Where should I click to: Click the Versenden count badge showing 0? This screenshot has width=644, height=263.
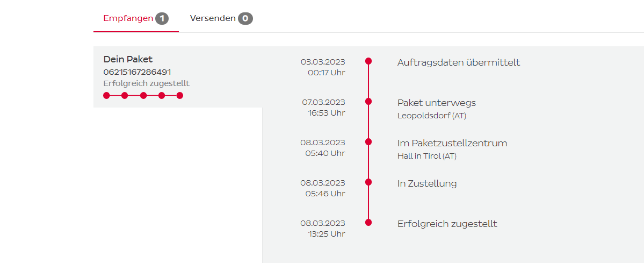coord(246,19)
